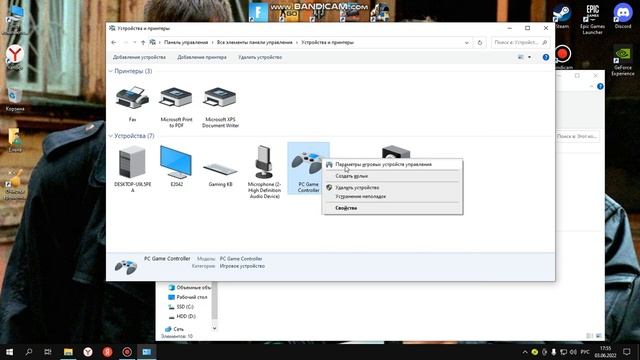Open the address bar history dropdown
This screenshot has width=640, height=360.
tap(467, 42)
